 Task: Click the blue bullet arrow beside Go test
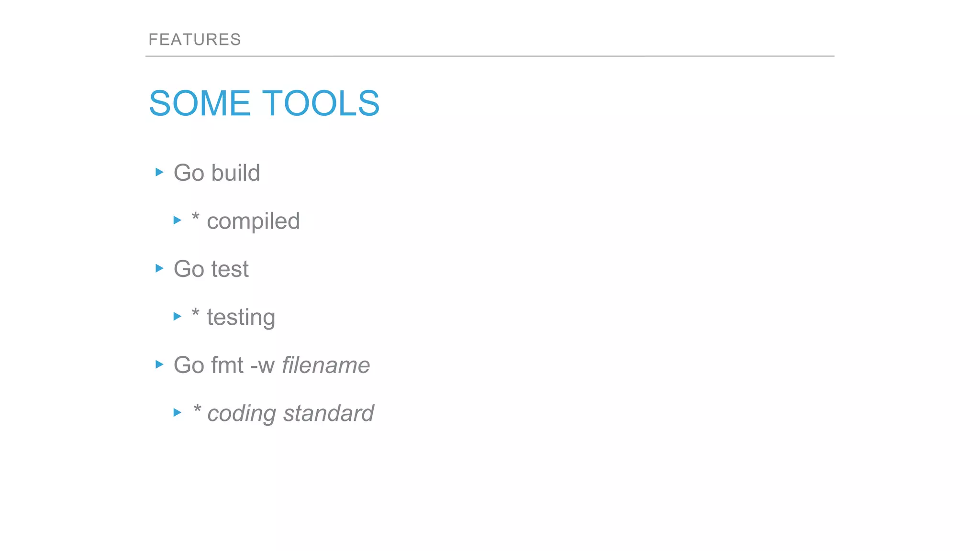[159, 268]
